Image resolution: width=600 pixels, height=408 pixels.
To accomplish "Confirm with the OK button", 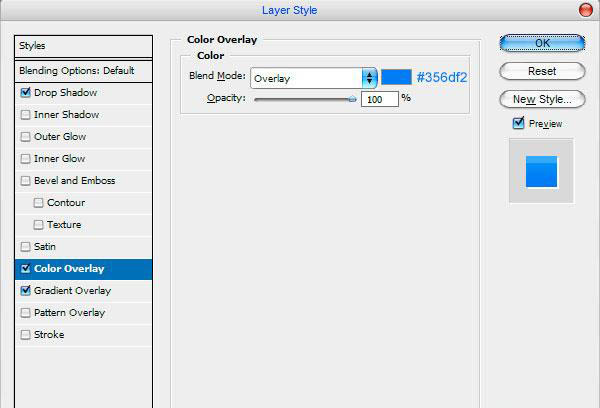I will pos(542,43).
